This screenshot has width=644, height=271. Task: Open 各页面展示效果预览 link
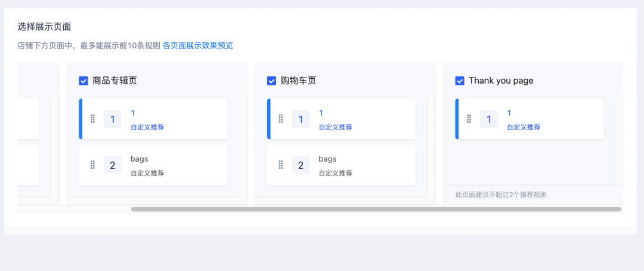(198, 45)
